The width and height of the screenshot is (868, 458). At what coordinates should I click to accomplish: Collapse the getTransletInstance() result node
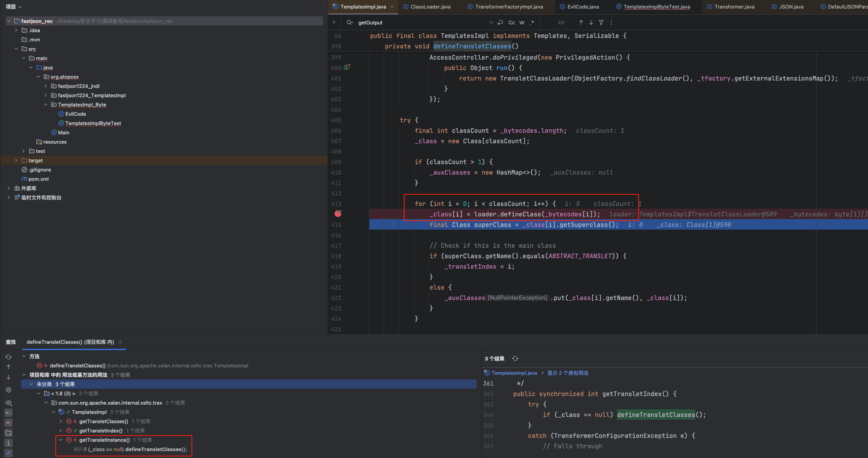[x=61, y=440]
